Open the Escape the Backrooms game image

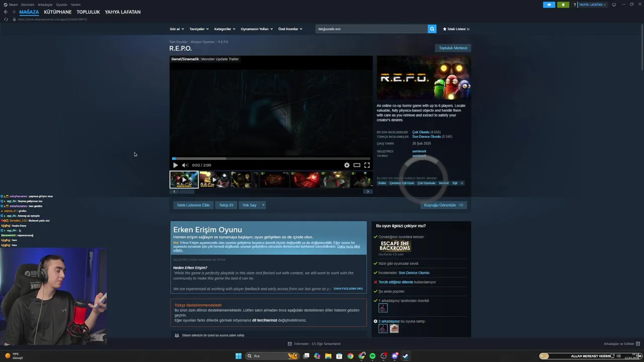point(395,246)
